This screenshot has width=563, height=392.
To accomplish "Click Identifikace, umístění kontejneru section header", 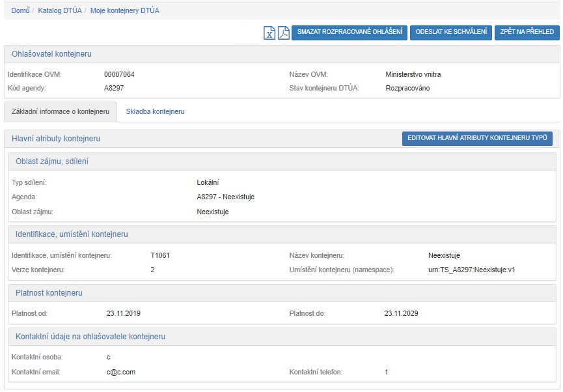I will [x=72, y=234].
